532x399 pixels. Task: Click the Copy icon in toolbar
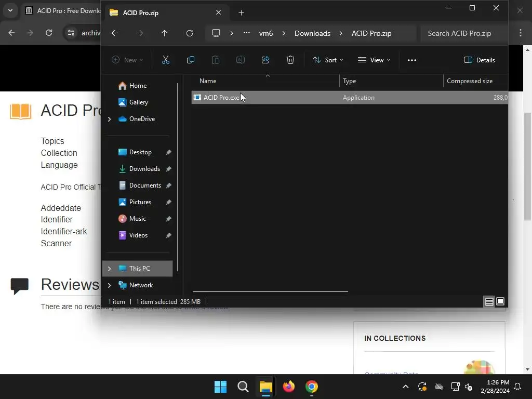[x=191, y=60]
